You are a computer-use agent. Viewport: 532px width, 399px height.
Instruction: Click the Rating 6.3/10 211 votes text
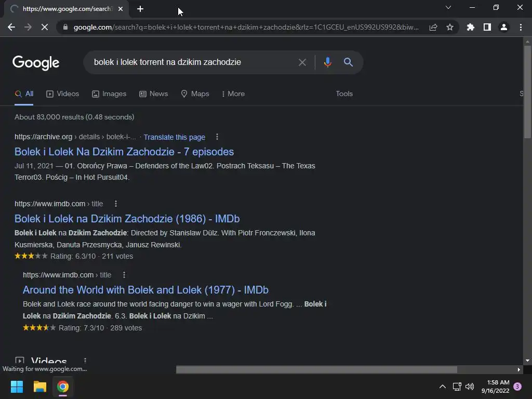point(91,256)
